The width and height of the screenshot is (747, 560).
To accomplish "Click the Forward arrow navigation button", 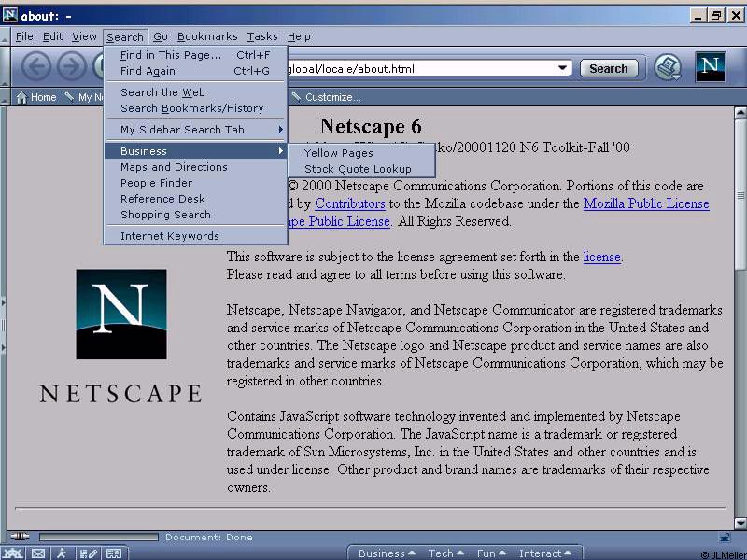I will pos(72,66).
